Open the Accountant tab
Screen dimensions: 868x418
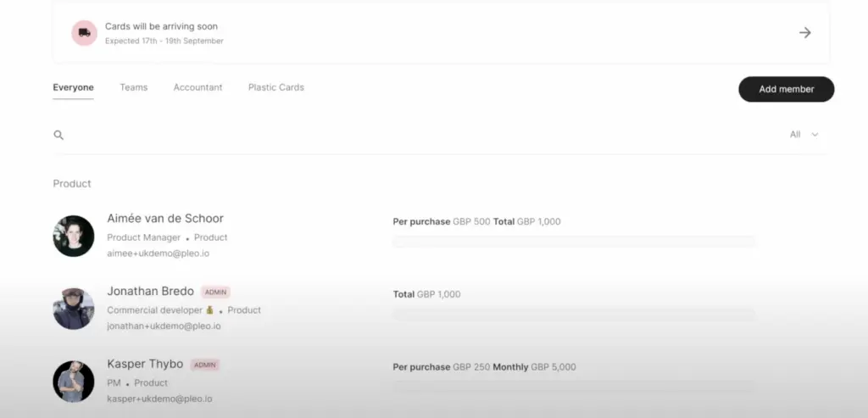[x=198, y=87]
